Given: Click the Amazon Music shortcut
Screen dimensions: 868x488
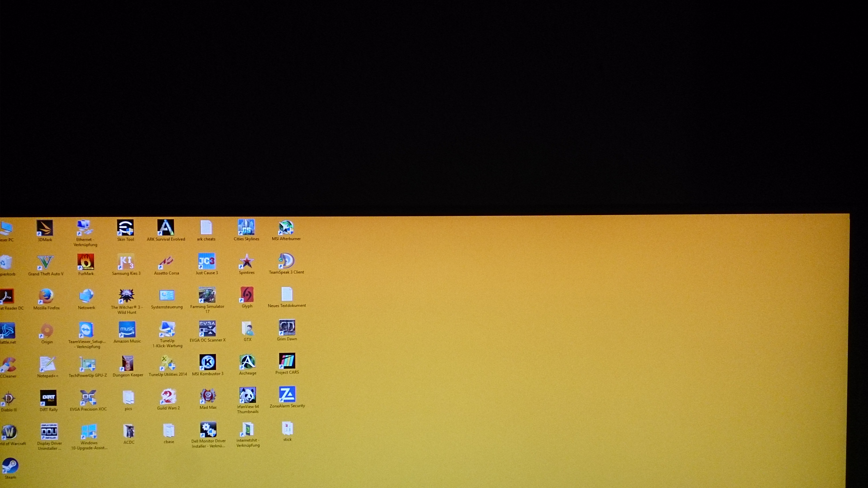Looking at the screenshot, I should pos(127,330).
